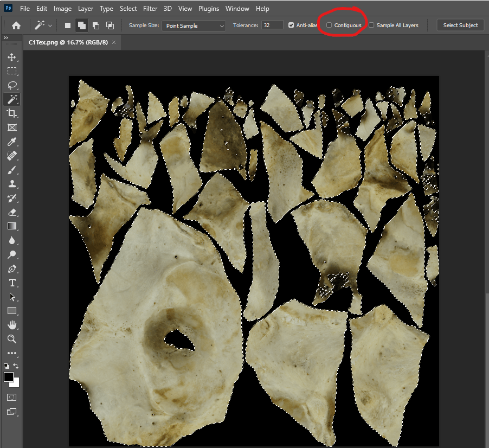The width and height of the screenshot is (489, 448).
Task: Select the Zoom tool
Action: point(11,339)
